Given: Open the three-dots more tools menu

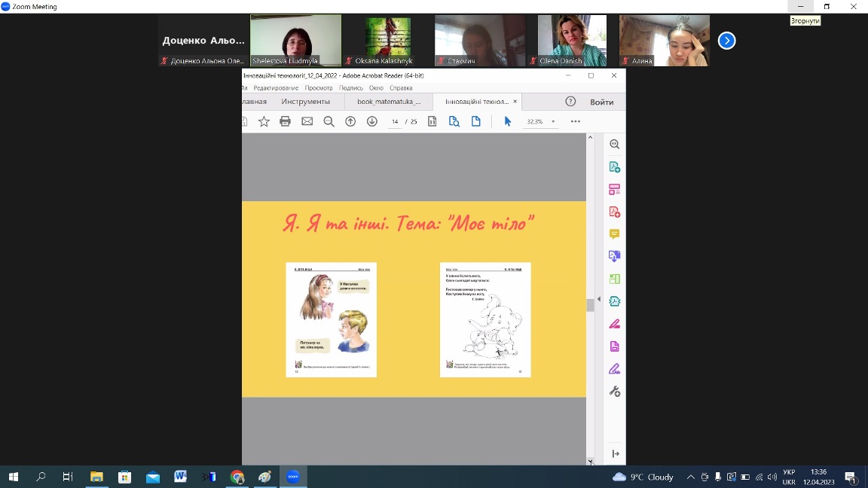Looking at the screenshot, I should 576,121.
